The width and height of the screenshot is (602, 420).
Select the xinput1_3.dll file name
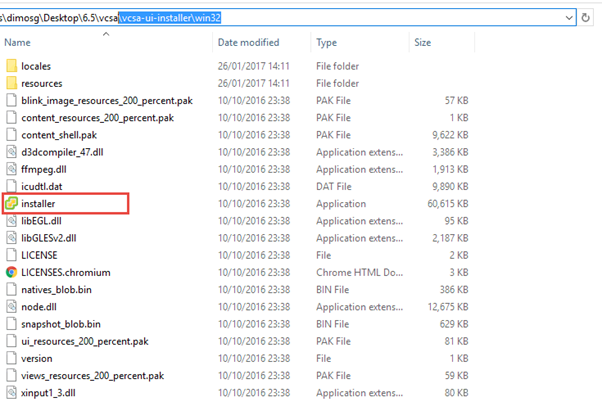tap(48, 393)
